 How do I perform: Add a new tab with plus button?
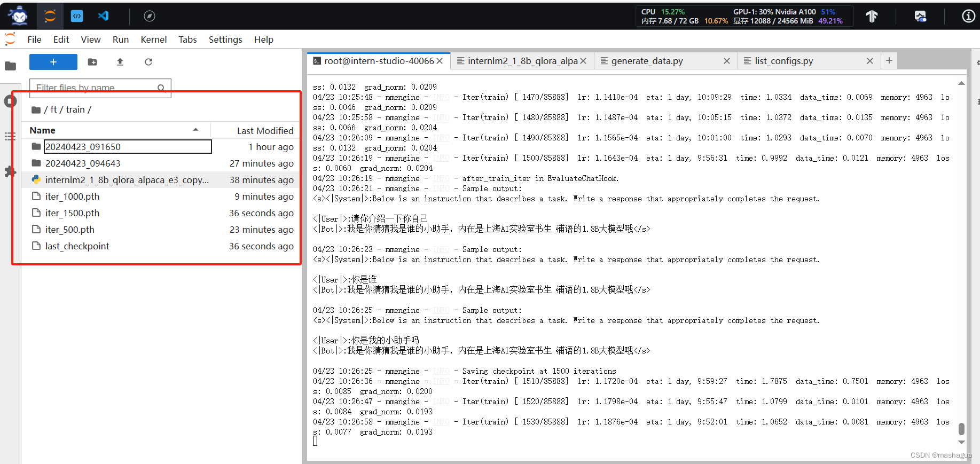(x=889, y=61)
